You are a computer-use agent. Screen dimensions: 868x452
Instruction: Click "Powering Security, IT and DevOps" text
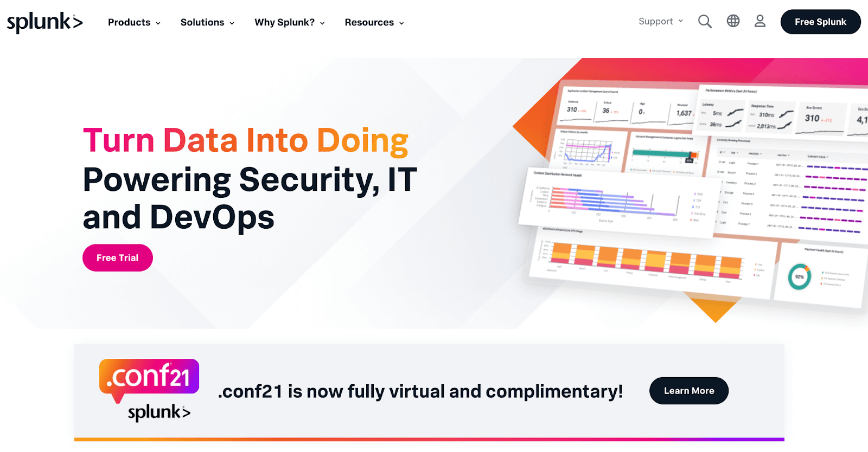click(x=250, y=198)
